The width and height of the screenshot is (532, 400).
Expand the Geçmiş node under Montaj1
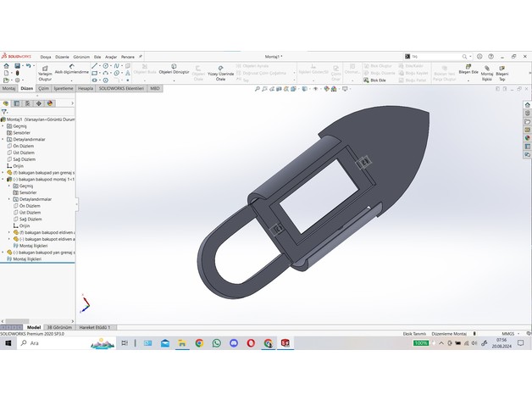(3, 126)
